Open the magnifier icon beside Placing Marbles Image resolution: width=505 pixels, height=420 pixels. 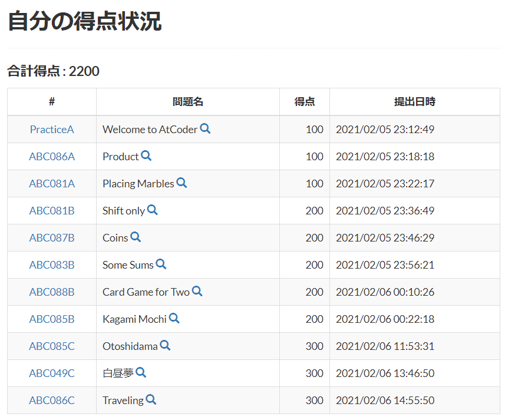coord(181,183)
